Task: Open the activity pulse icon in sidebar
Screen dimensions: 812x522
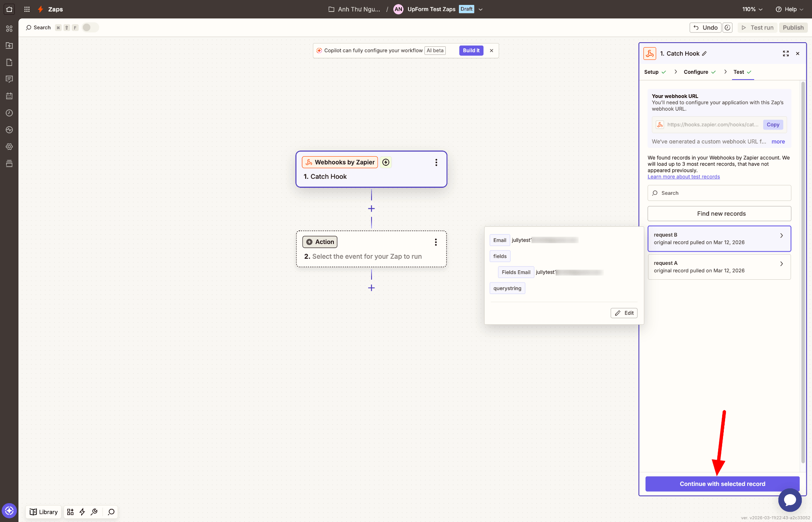Action: pyautogui.click(x=9, y=130)
